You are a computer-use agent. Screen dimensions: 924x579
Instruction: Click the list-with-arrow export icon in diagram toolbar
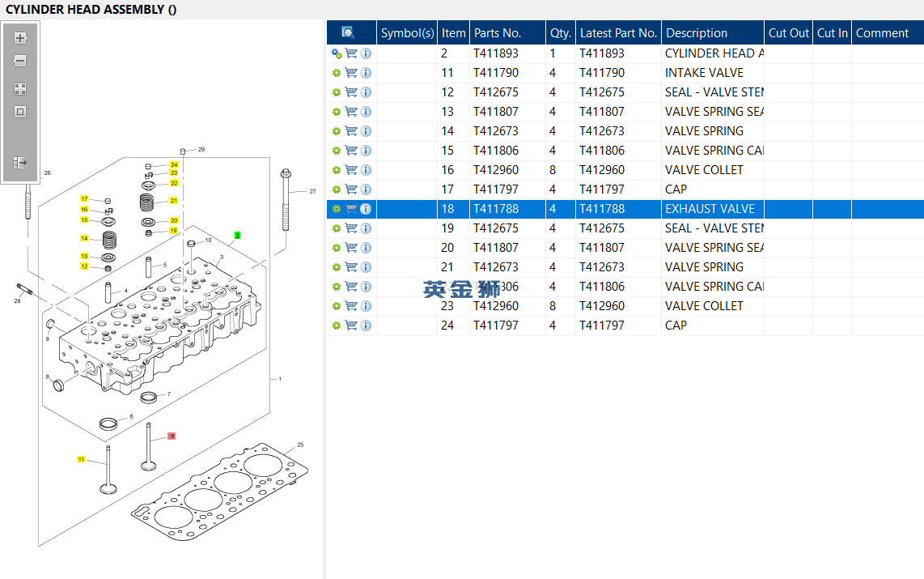click(20, 163)
